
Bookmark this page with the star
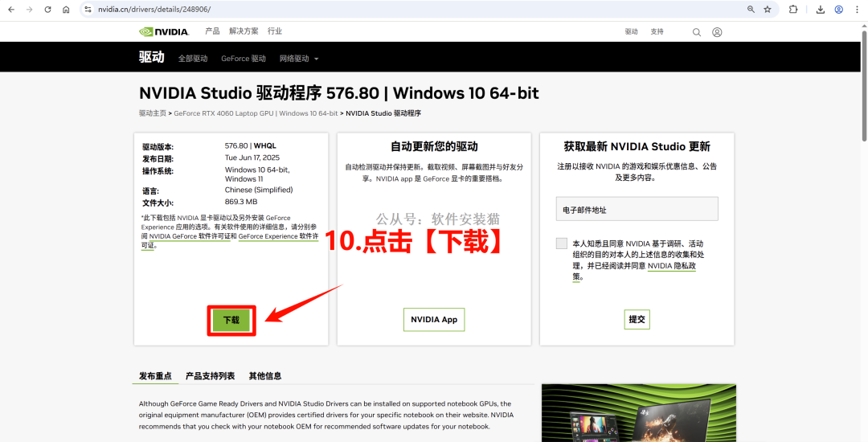[768, 10]
